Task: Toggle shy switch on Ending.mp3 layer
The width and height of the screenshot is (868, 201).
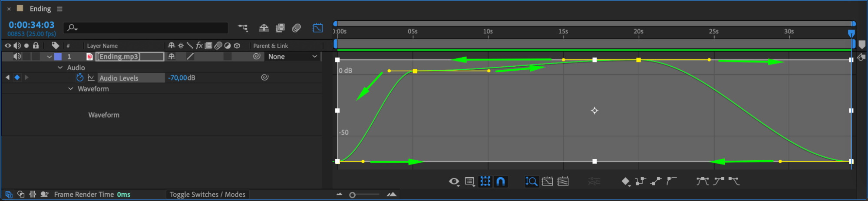Action: click(172, 56)
